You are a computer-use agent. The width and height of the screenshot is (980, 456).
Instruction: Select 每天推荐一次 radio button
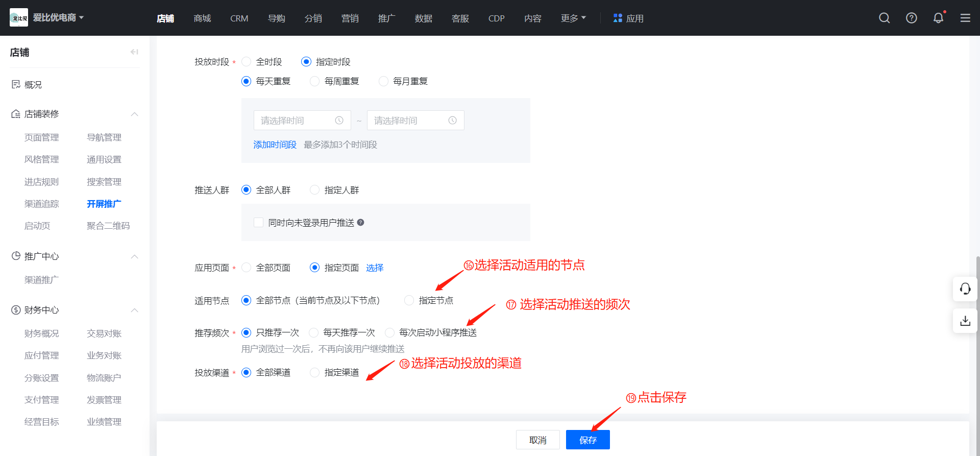(314, 332)
